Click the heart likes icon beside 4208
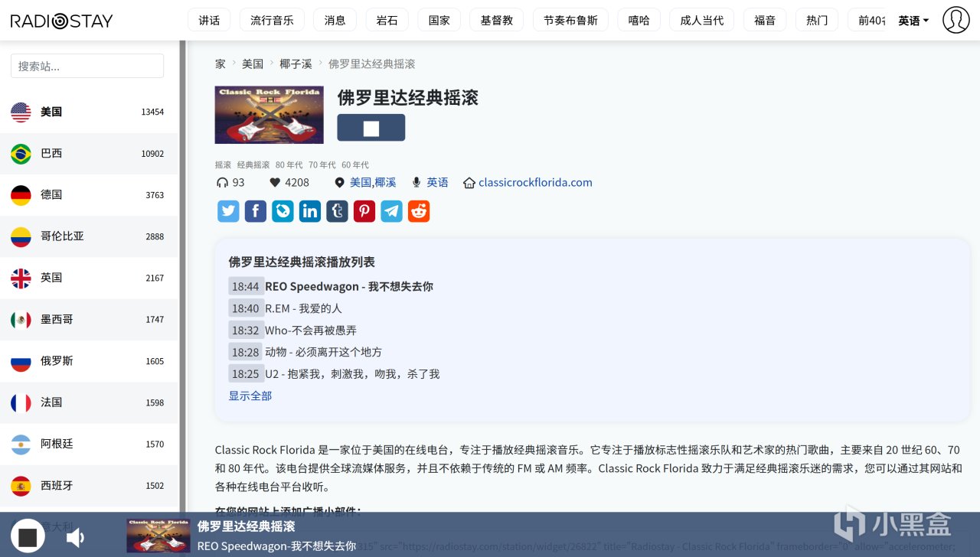 point(275,182)
